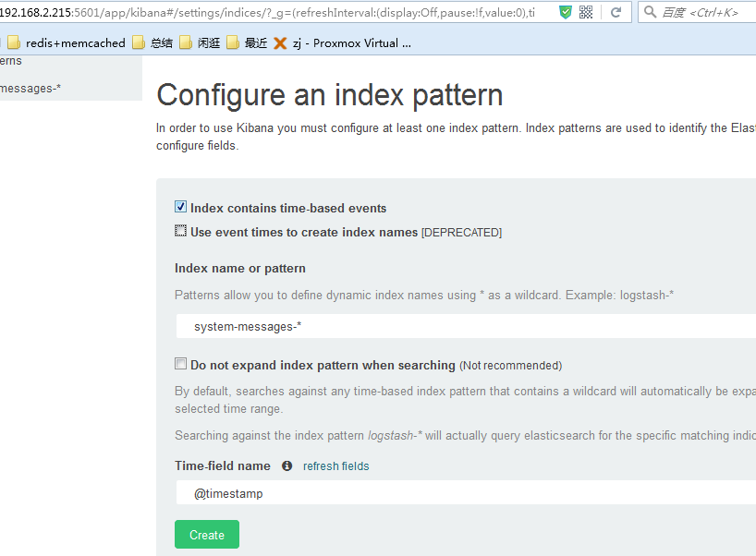Screen dimensions: 756x556
Task: Click the Time-field name label
Action: click(222, 465)
